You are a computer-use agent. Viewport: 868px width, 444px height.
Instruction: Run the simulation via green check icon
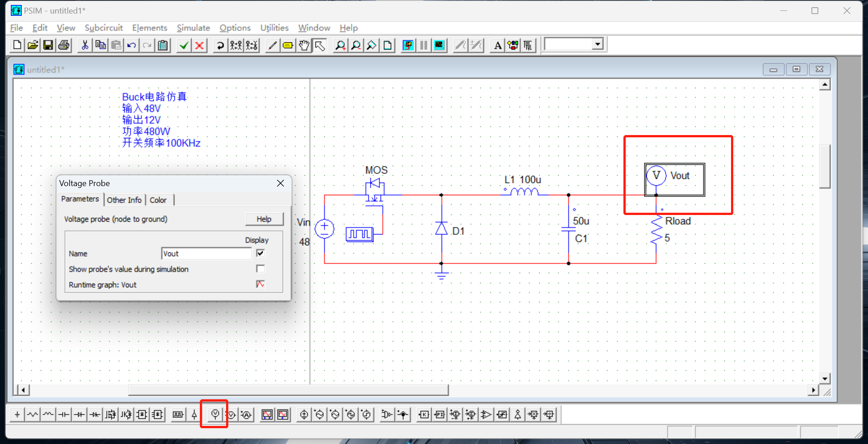click(x=183, y=45)
